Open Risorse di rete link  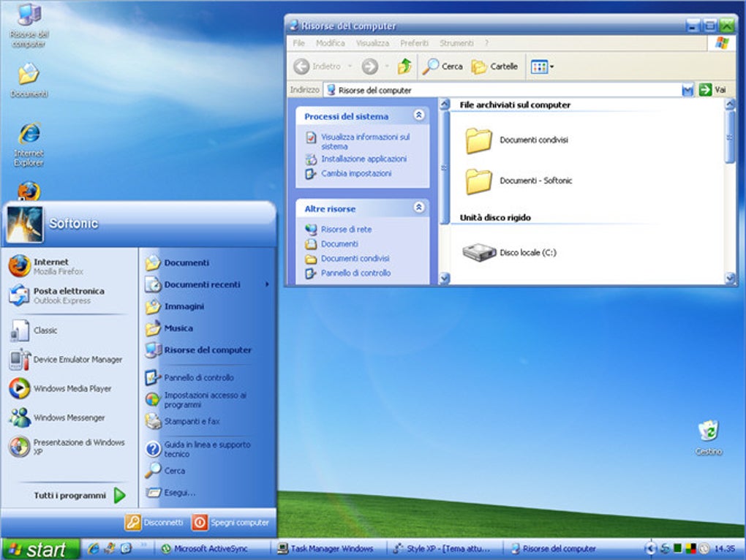click(347, 230)
